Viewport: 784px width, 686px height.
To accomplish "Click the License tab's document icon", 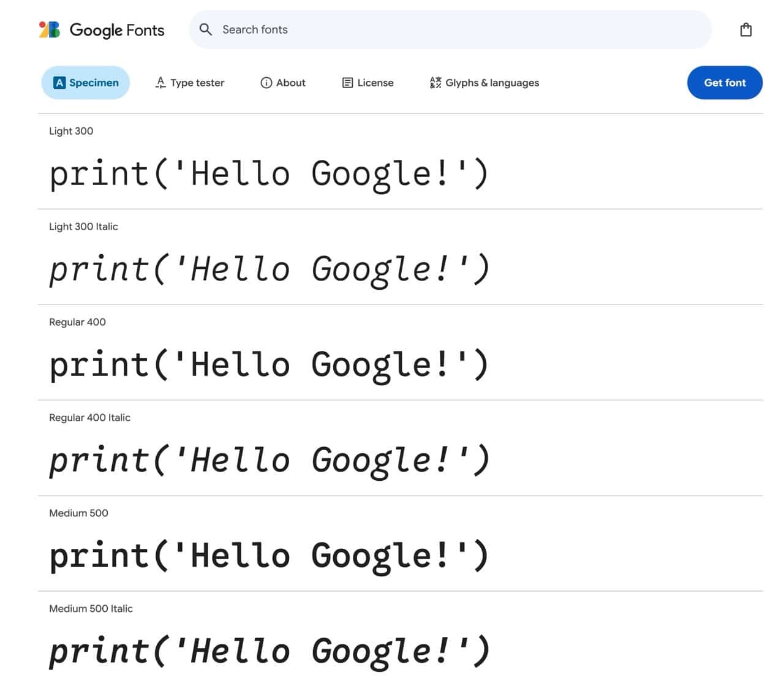I will click(x=347, y=83).
